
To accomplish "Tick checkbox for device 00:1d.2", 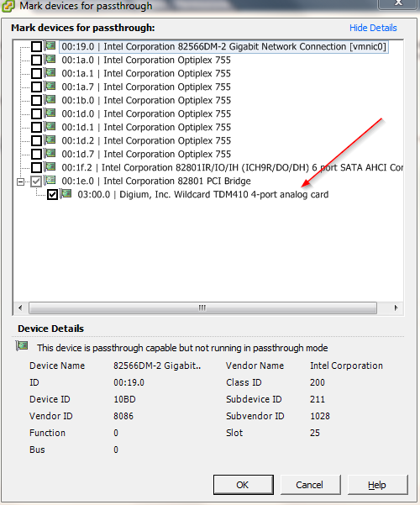I will coord(36,140).
